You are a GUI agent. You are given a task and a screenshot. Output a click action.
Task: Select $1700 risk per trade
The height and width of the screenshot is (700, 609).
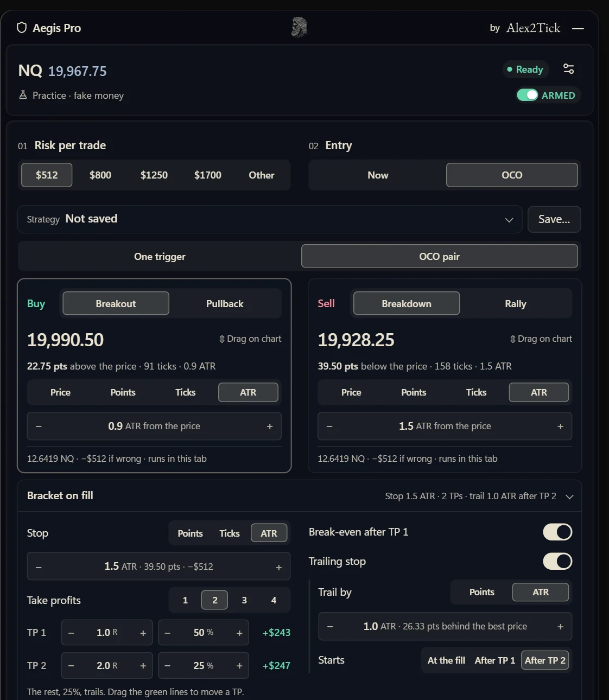(x=208, y=175)
